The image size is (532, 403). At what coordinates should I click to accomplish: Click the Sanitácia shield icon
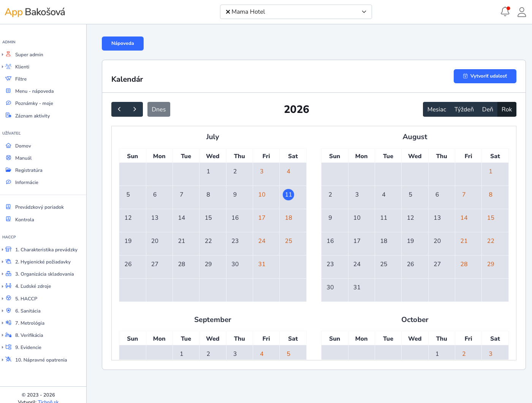coord(8,311)
